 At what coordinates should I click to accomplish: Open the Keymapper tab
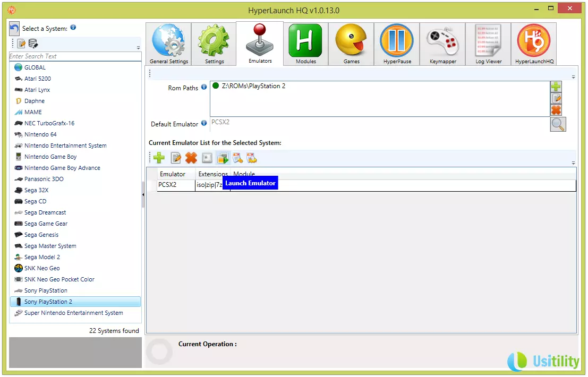tap(442, 44)
